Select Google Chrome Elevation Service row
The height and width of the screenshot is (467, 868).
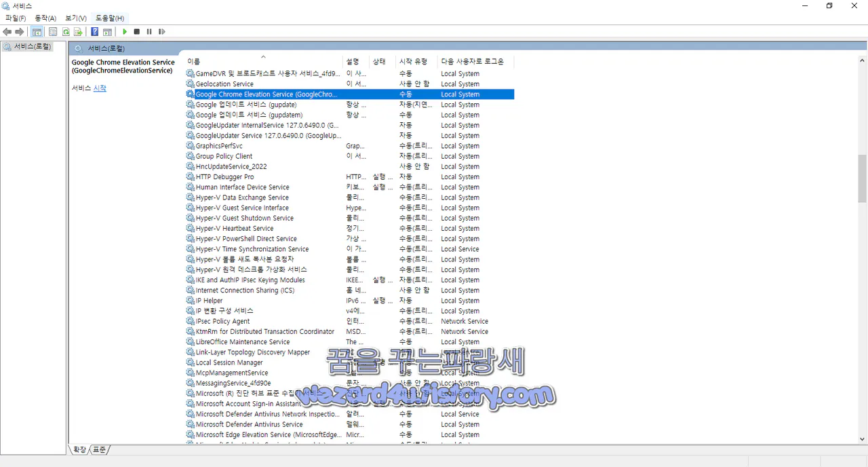(349, 94)
